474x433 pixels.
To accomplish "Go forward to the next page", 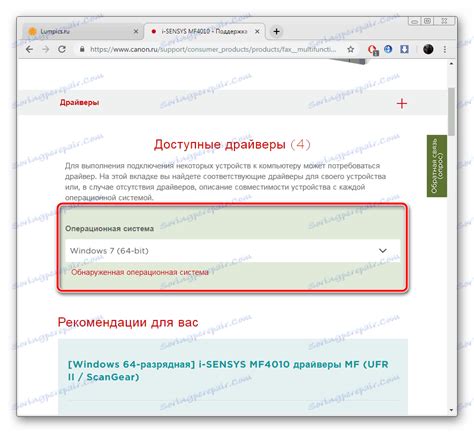I will click(46, 50).
